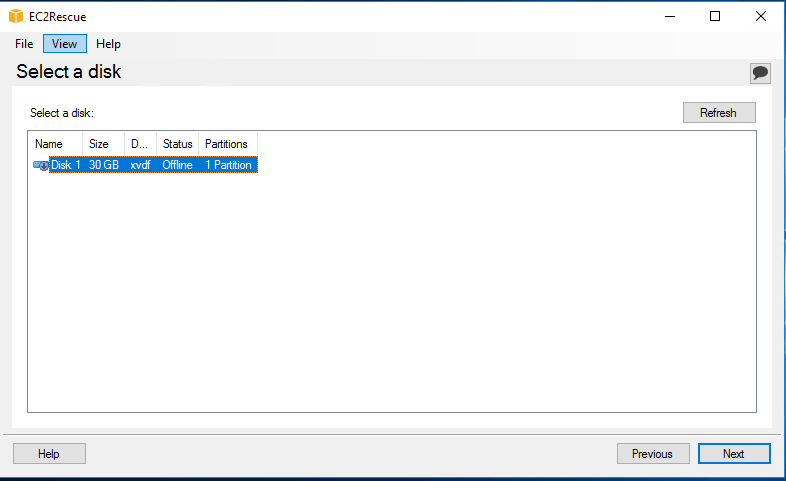Screen dimensions: 786x481
Task: Click the Partitions column header
Action: click(x=228, y=144)
